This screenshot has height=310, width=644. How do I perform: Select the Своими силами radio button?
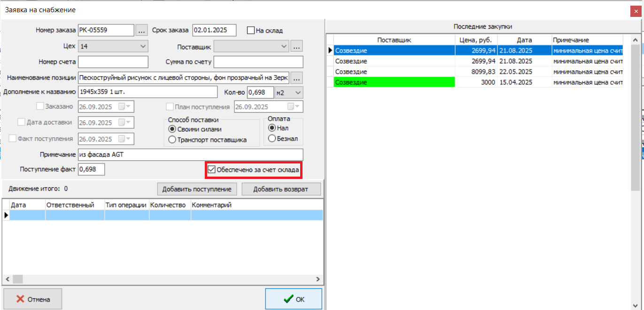pos(172,129)
